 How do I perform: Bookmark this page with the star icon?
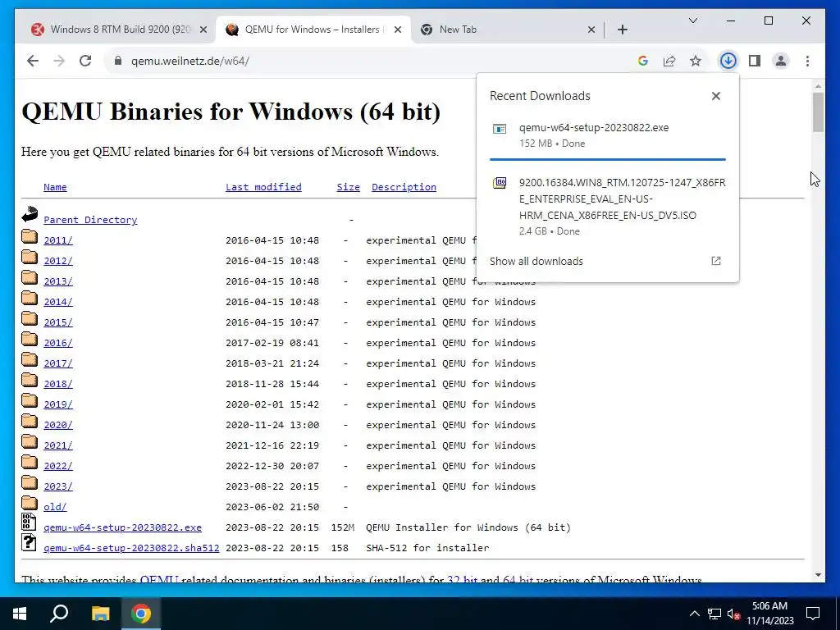click(x=696, y=61)
